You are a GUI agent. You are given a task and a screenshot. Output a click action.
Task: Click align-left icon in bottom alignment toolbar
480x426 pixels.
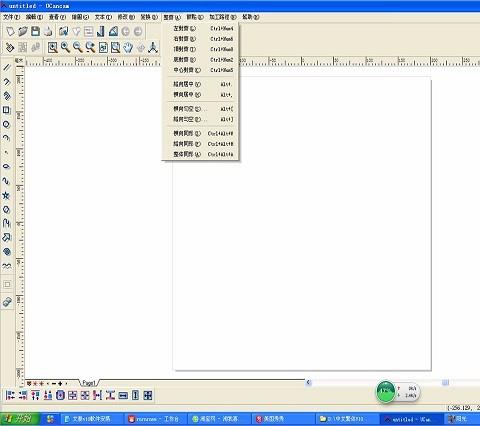10,395
